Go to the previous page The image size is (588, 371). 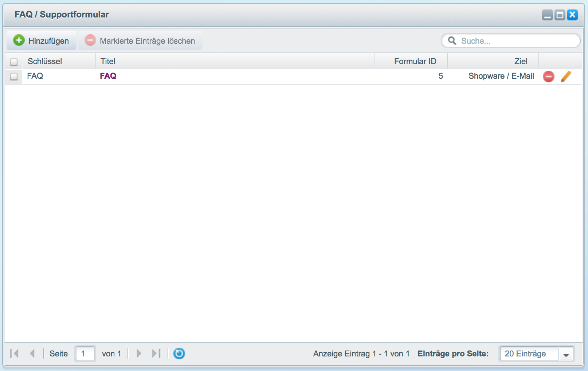(32, 353)
